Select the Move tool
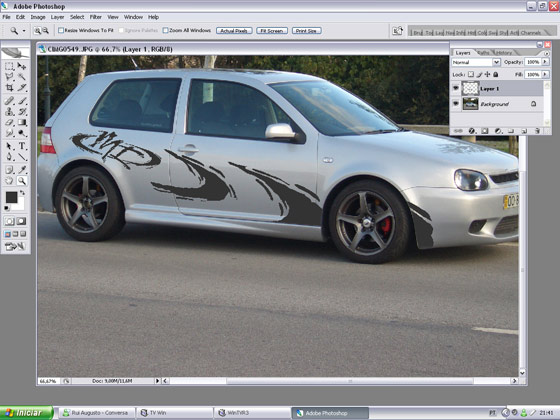This screenshot has width=560, height=420. [x=22, y=66]
